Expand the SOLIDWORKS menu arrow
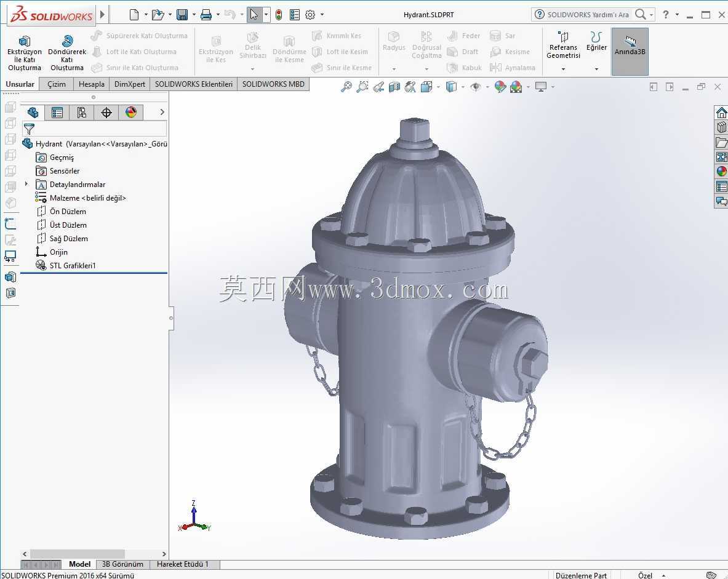 (103, 14)
